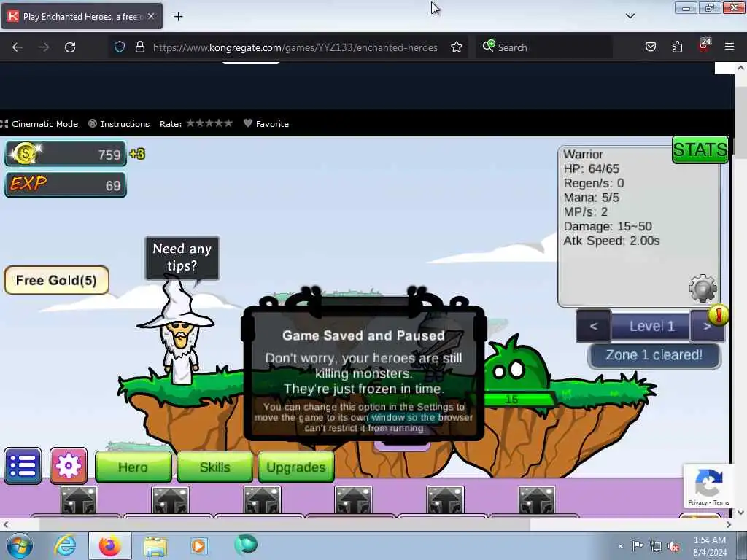
Task: Open the pink gear settings icon
Action: (68, 465)
